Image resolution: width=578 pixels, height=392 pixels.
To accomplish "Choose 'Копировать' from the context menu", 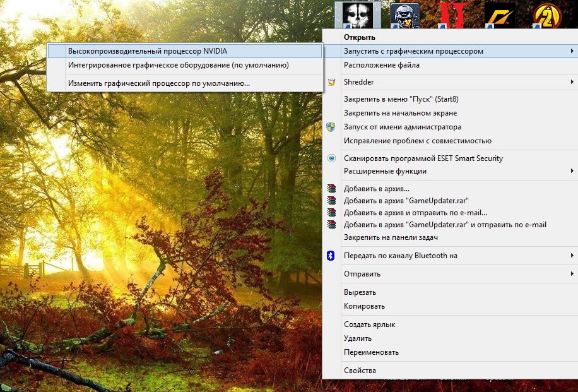I will [450, 306].
